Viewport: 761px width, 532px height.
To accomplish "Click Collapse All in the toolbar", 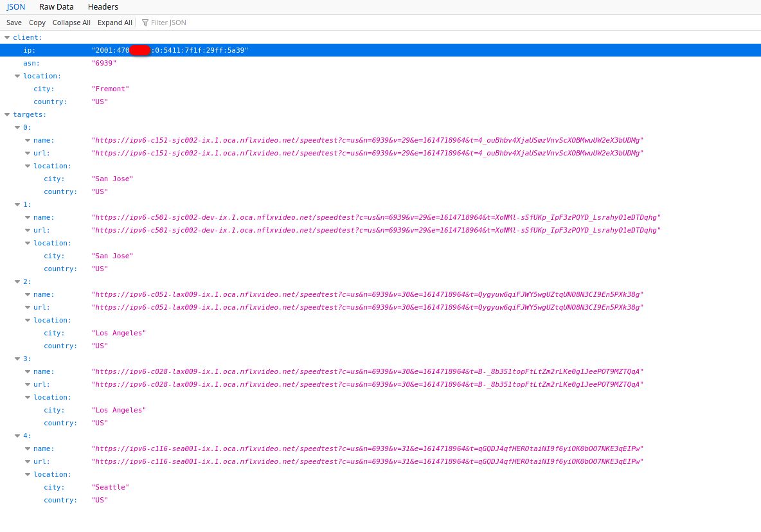I will click(71, 22).
